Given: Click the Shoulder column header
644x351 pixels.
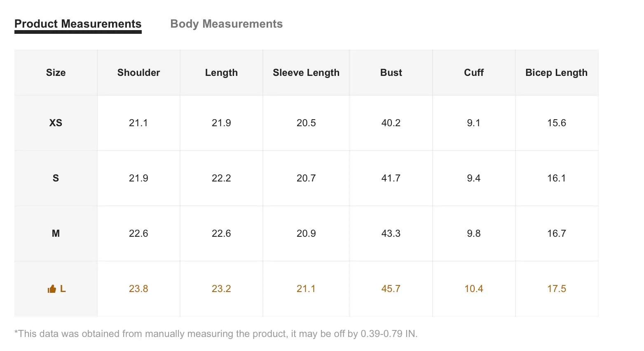Looking at the screenshot, I should tap(138, 73).
